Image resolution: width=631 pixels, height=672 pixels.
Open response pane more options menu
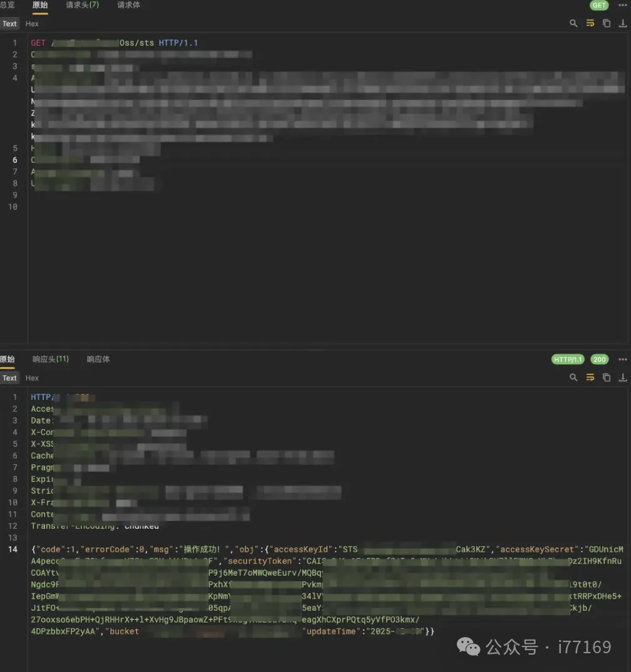(x=623, y=360)
